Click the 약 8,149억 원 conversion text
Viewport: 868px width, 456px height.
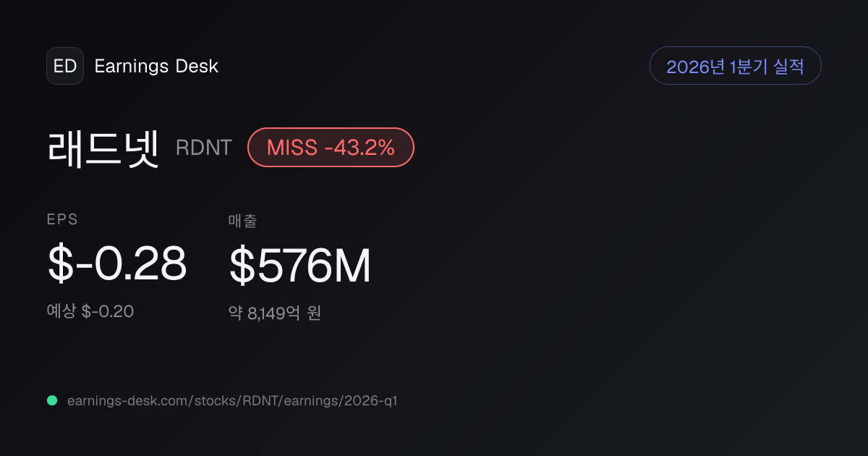pyautogui.click(x=275, y=313)
